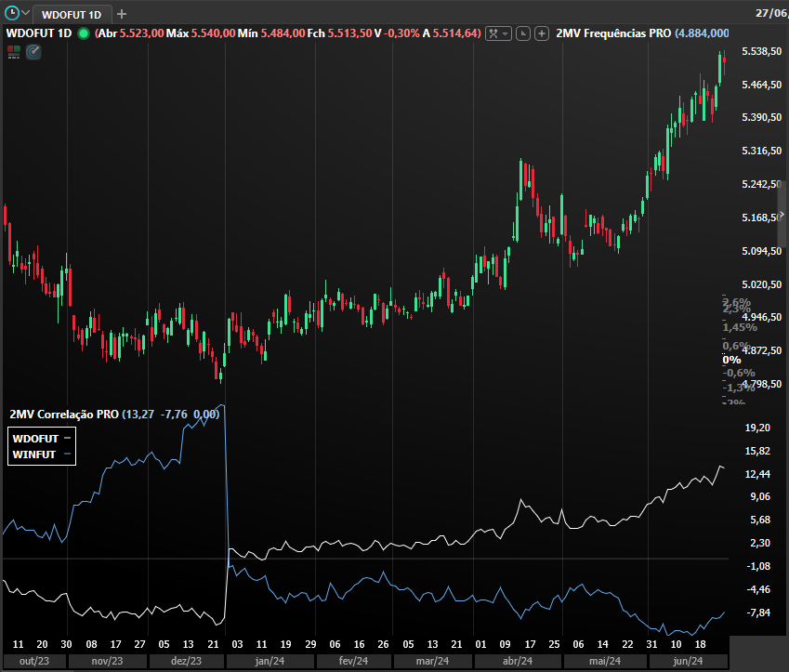Screen dimensions: 789x672
Task: Click the nov/23 month label
Action: [107, 661]
